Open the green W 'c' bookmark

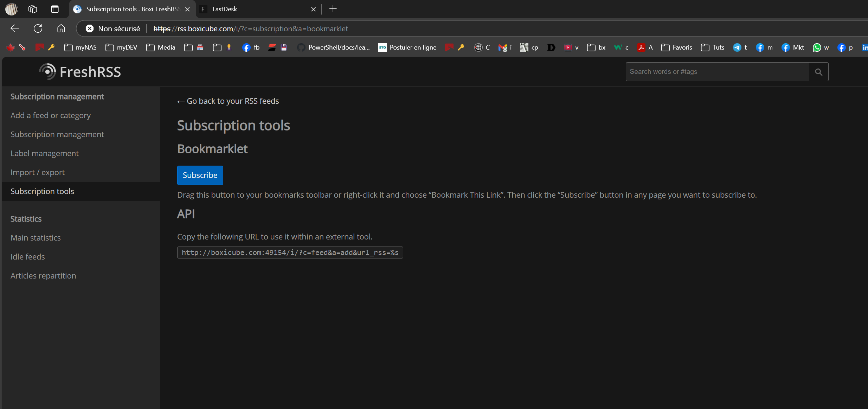point(621,47)
